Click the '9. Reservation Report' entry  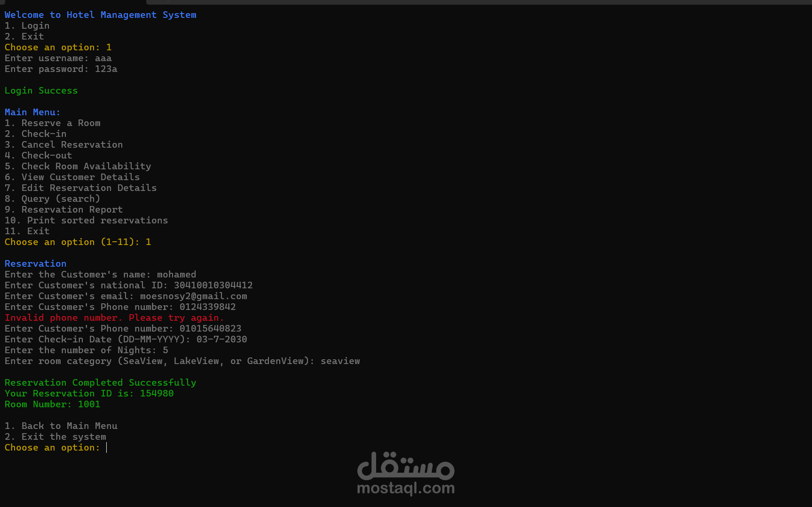[64, 210]
